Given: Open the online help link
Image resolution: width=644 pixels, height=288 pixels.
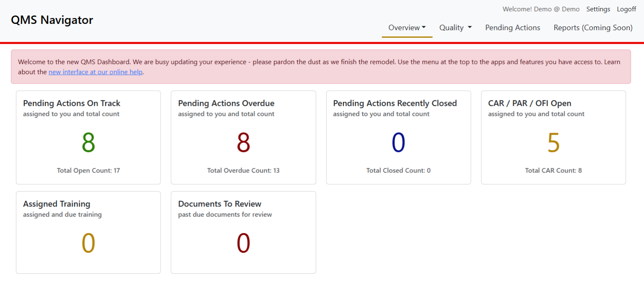Looking at the screenshot, I should pyautogui.click(x=95, y=72).
